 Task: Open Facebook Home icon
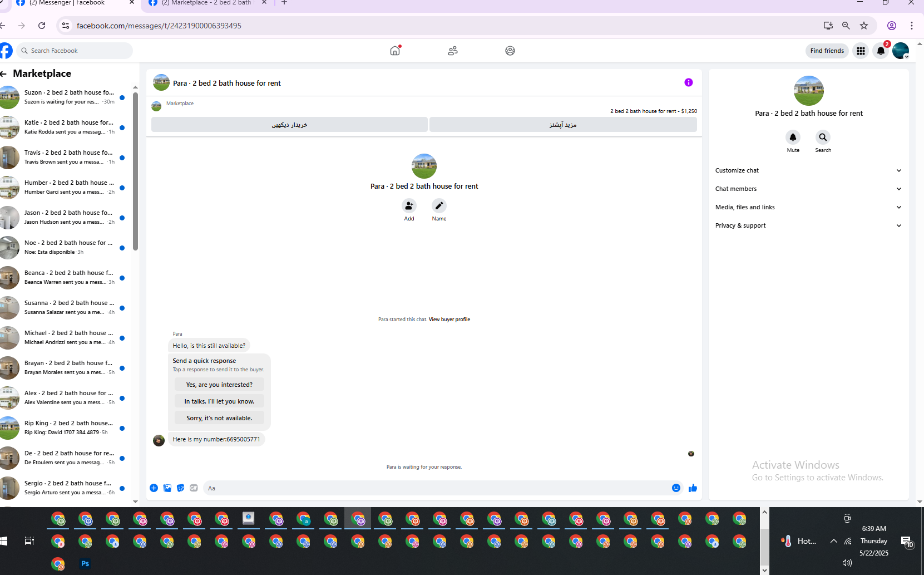(x=395, y=51)
